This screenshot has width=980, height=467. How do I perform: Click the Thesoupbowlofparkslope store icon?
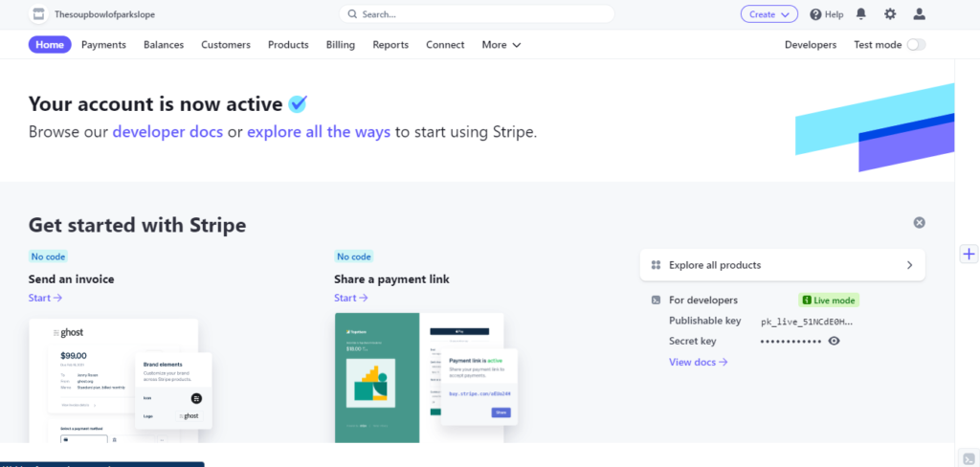(38, 14)
